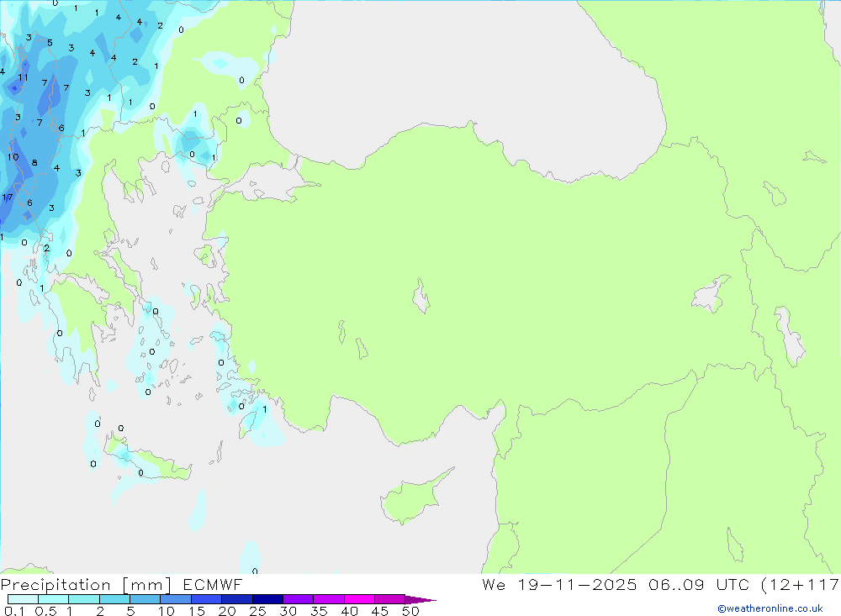Image resolution: width=841 pixels, height=616 pixels.
Task: Click the 5–10 mm legend color box
Action: click(x=145, y=599)
